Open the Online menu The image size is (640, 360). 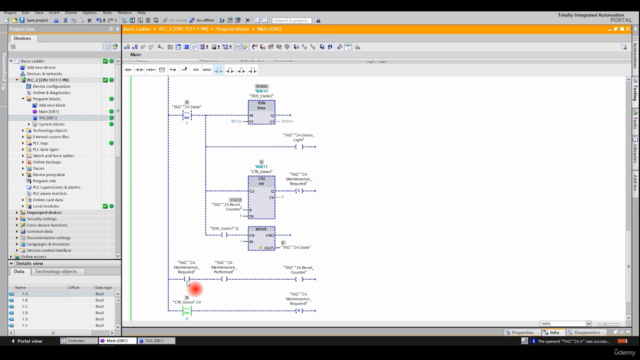tap(71, 13)
